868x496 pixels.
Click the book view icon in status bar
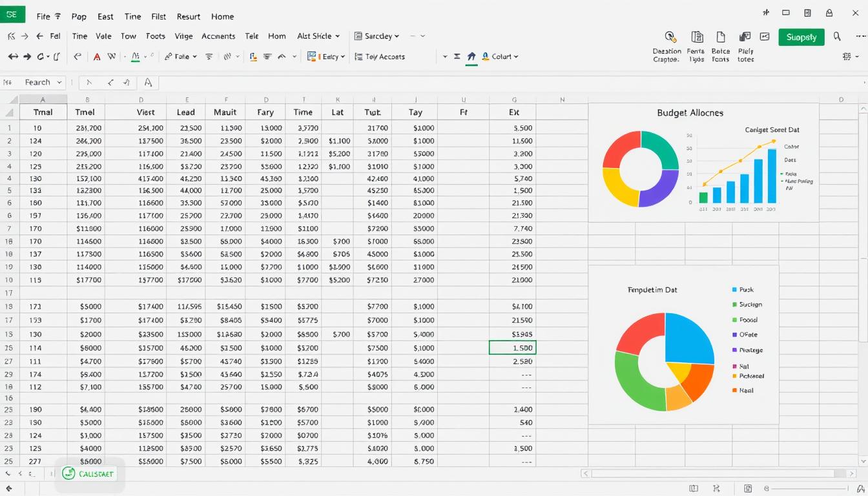point(694,489)
